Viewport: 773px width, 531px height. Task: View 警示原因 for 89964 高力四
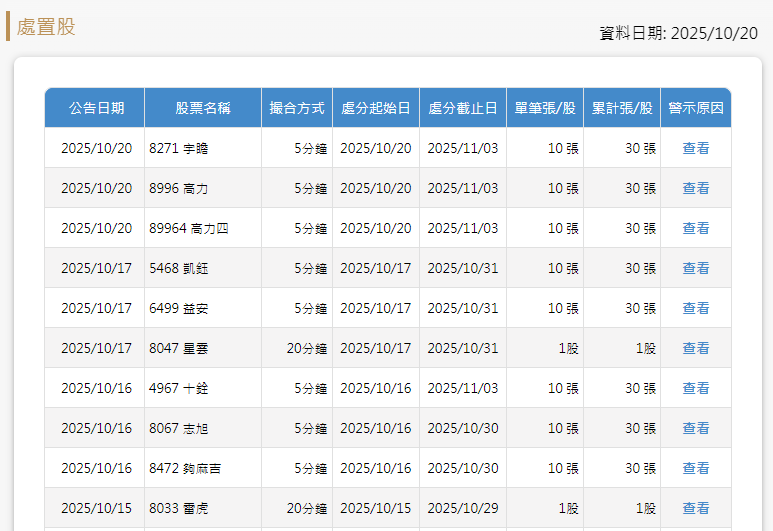click(x=695, y=228)
